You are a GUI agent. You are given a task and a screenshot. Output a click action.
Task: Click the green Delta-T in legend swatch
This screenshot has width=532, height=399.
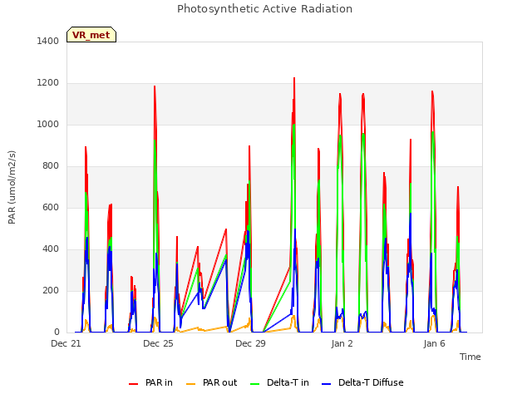click(255, 384)
